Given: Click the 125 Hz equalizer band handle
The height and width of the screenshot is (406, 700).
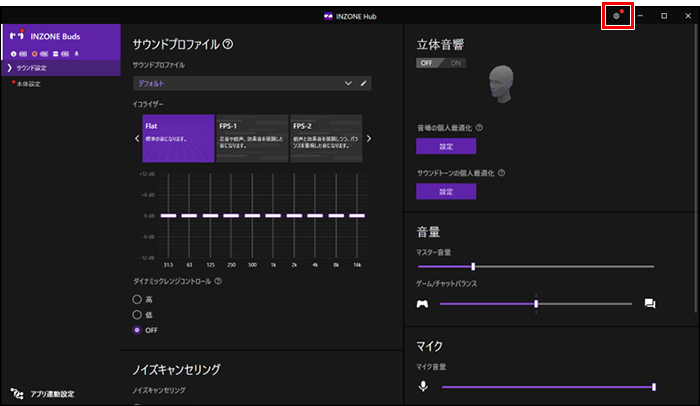Looking at the screenshot, I should tap(210, 216).
